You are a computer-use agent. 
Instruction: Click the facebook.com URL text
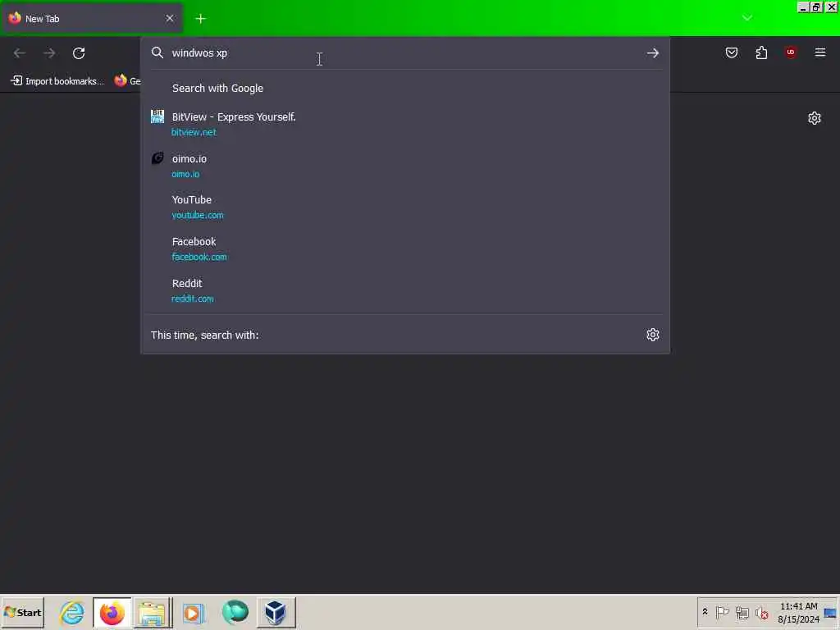tap(199, 257)
